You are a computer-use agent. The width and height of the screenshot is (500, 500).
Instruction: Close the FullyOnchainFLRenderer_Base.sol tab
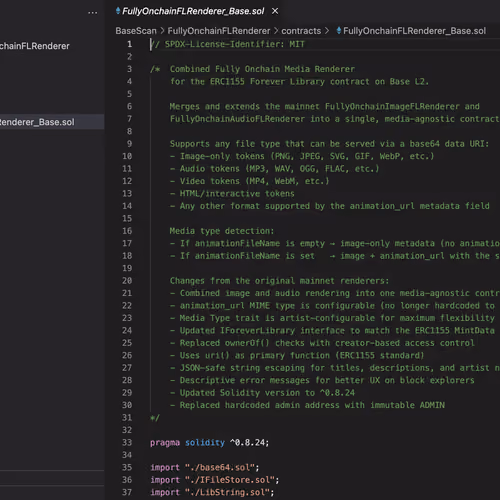tap(275, 11)
